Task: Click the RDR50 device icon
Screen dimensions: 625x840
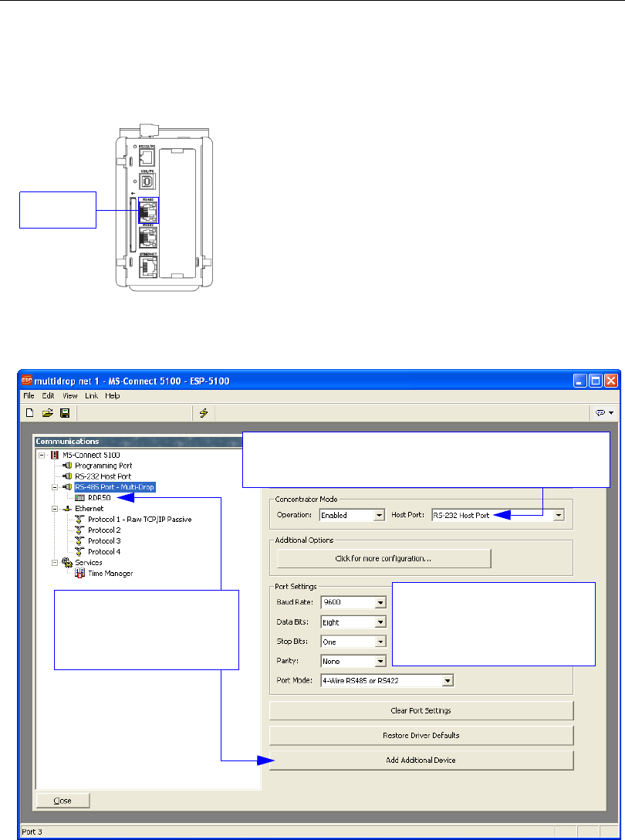Action: [79, 498]
